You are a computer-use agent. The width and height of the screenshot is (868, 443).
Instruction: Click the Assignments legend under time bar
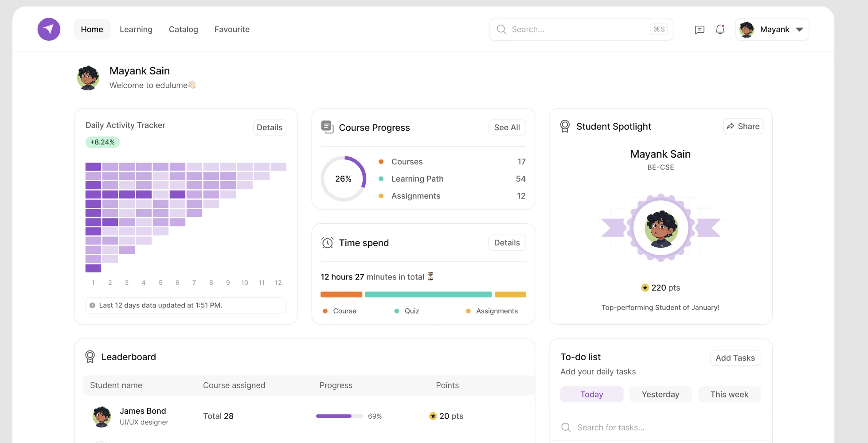coord(492,311)
